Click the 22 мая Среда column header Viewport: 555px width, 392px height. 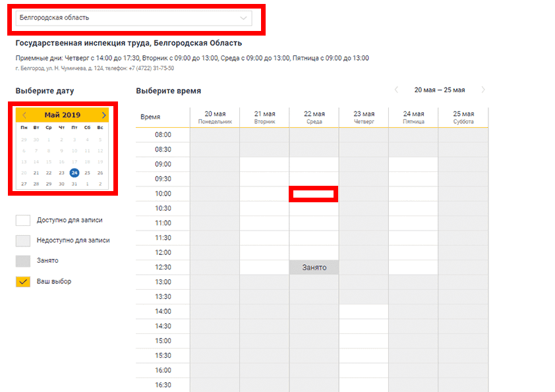pos(314,117)
